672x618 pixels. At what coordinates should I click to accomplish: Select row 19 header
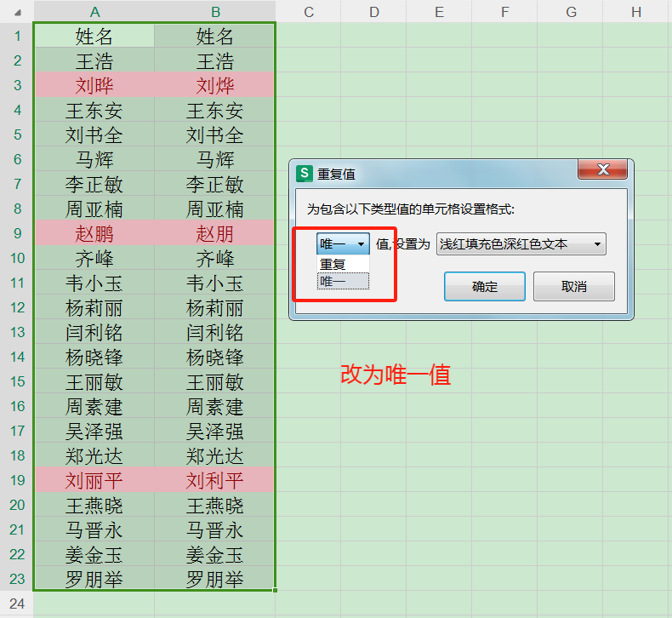(17, 480)
